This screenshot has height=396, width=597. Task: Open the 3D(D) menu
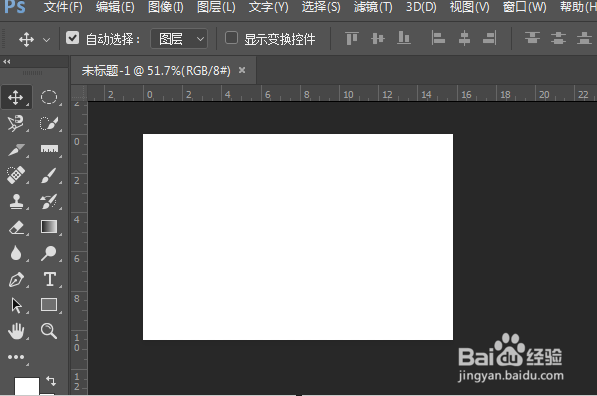click(421, 7)
